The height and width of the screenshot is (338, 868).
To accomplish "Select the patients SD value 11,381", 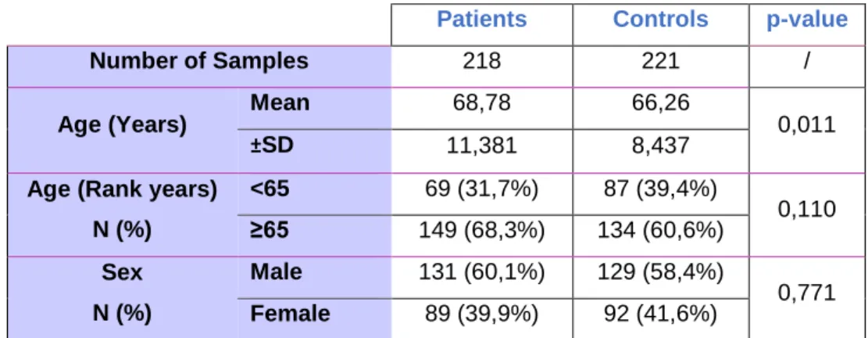I will tap(481, 147).
